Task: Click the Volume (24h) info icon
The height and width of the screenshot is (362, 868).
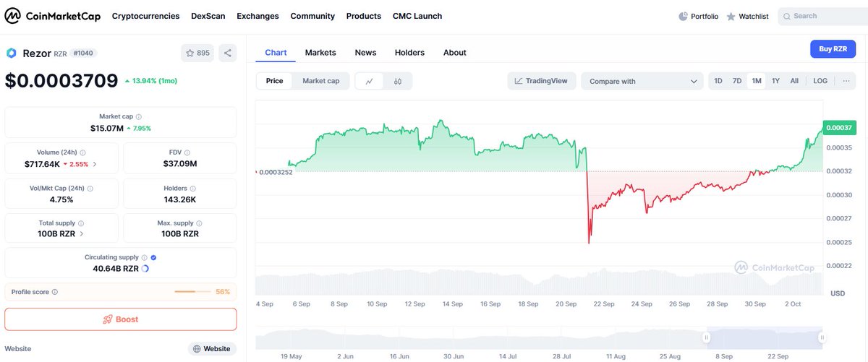Action: click(x=83, y=152)
